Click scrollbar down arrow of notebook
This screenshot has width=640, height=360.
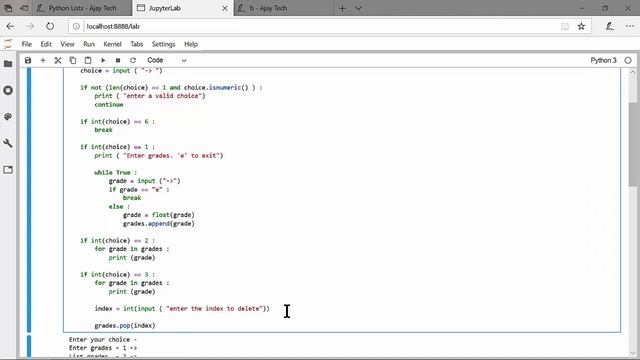(x=633, y=353)
